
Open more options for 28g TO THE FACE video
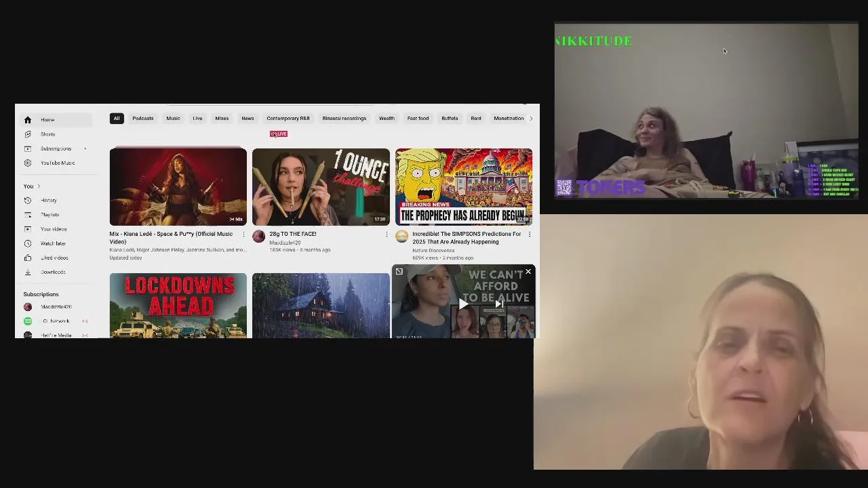point(387,235)
